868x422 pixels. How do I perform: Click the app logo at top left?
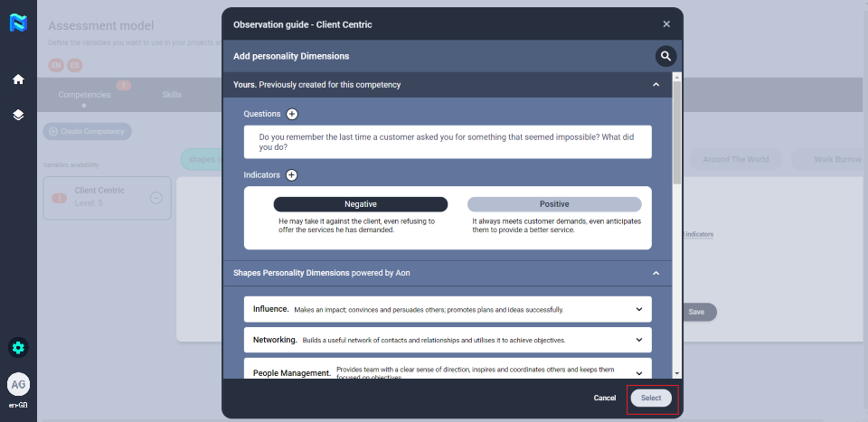[18, 24]
